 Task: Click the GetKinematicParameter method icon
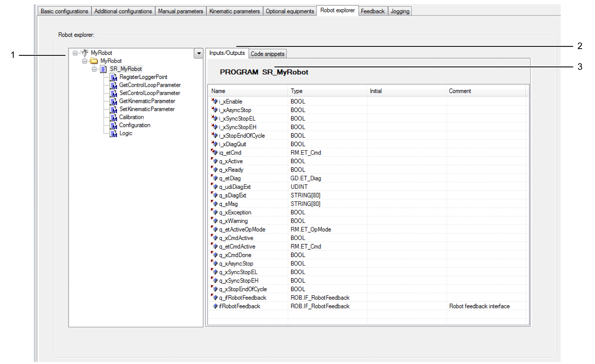point(113,101)
